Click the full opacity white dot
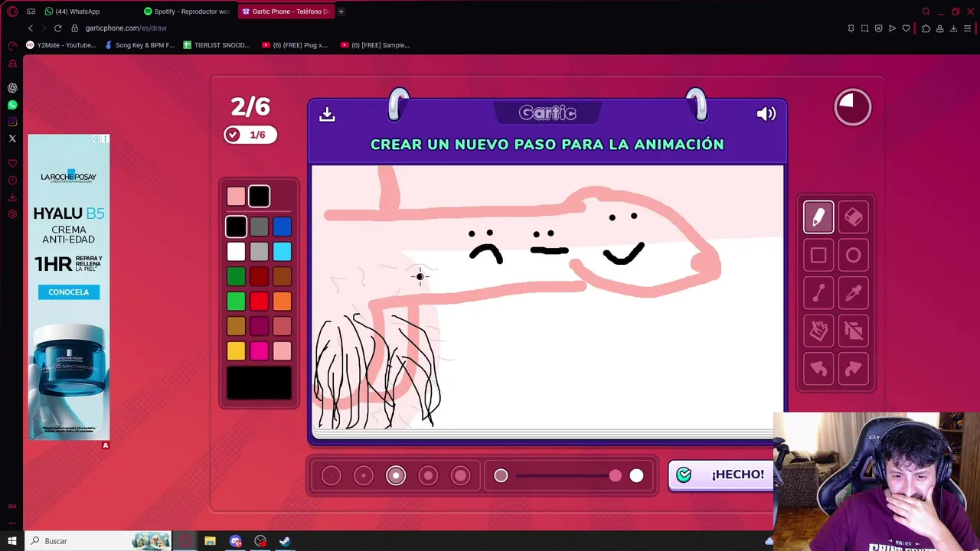Viewport: 980px width, 551px height. 636,476
